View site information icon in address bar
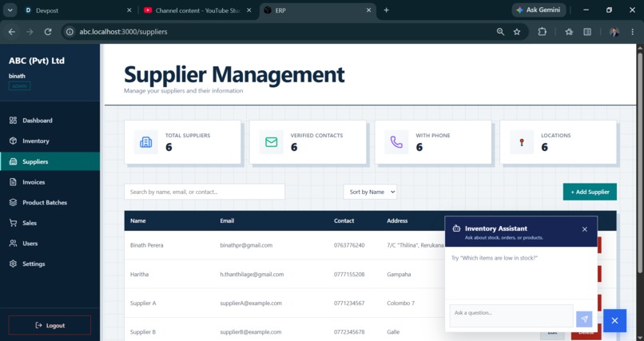 coord(70,32)
